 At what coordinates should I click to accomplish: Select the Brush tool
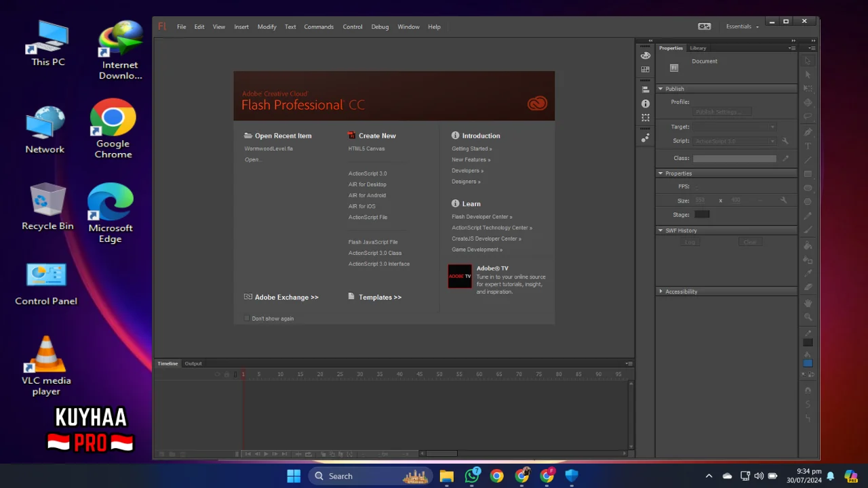[x=808, y=230]
